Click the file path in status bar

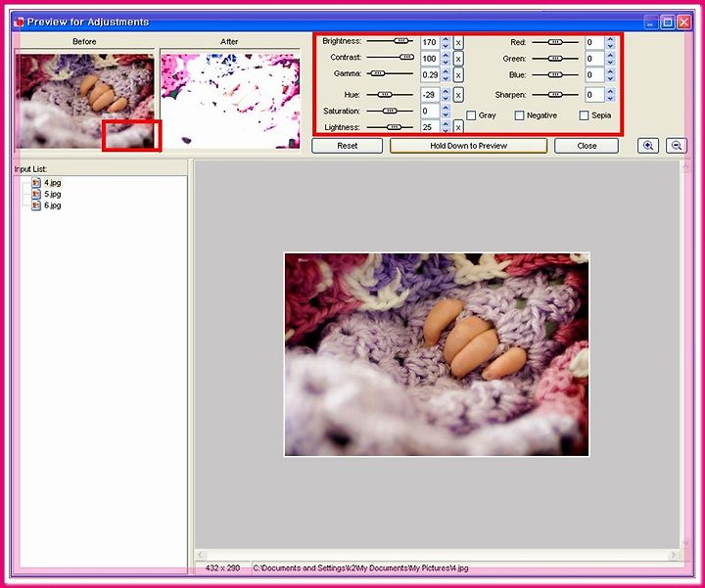click(x=360, y=568)
